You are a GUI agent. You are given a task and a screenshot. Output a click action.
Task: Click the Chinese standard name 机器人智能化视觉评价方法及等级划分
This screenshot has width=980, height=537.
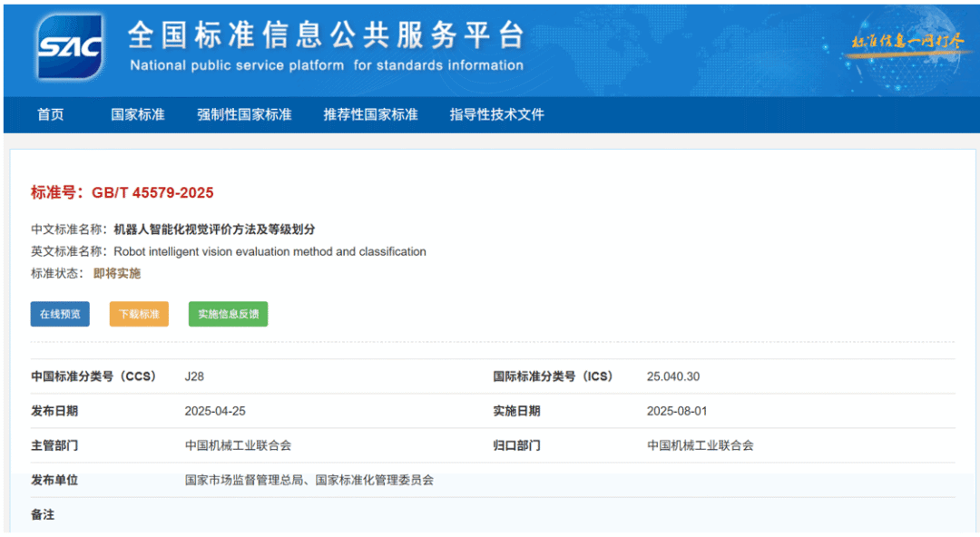click(x=214, y=229)
